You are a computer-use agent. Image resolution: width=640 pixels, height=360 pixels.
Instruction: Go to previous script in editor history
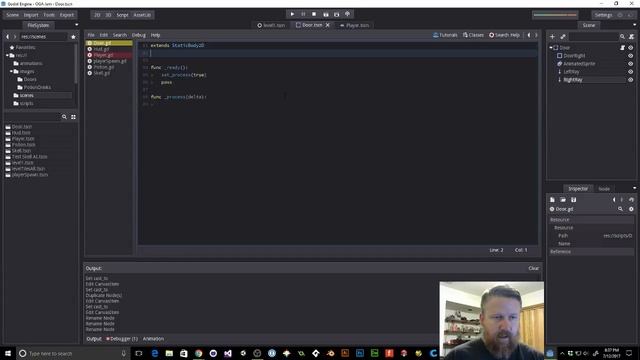point(529,35)
